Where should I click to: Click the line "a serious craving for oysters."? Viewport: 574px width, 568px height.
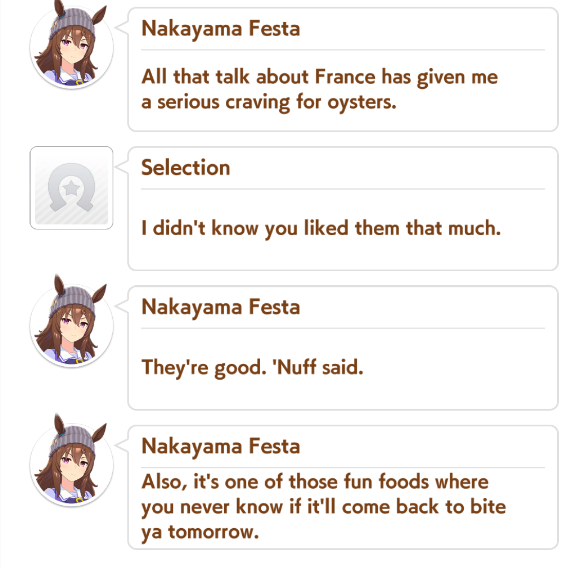pyautogui.click(x=269, y=102)
